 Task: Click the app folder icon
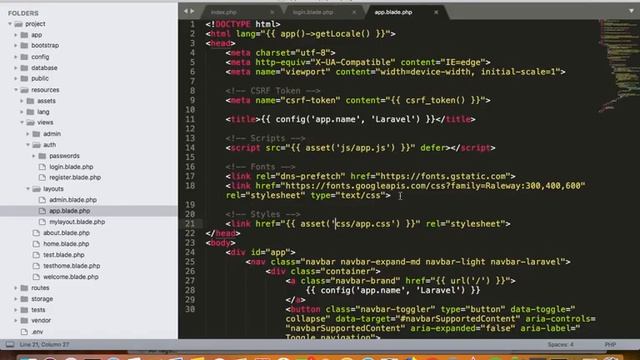(x=24, y=35)
